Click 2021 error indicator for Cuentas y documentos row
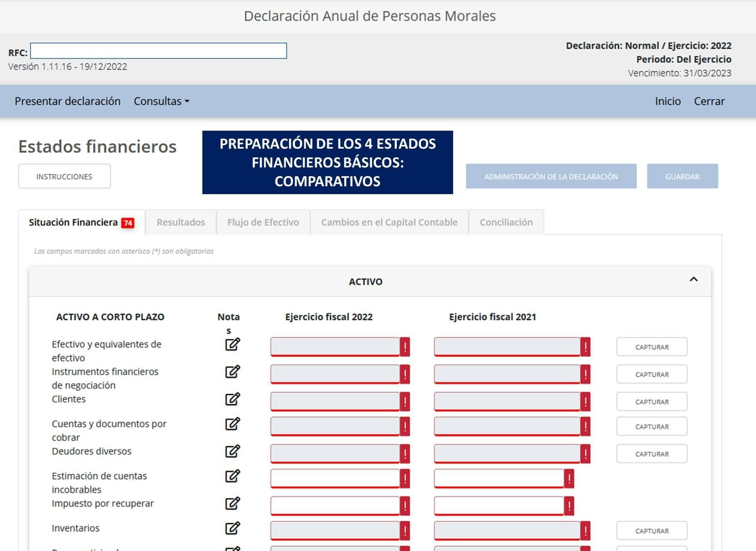The width and height of the screenshot is (756, 551). tap(585, 426)
